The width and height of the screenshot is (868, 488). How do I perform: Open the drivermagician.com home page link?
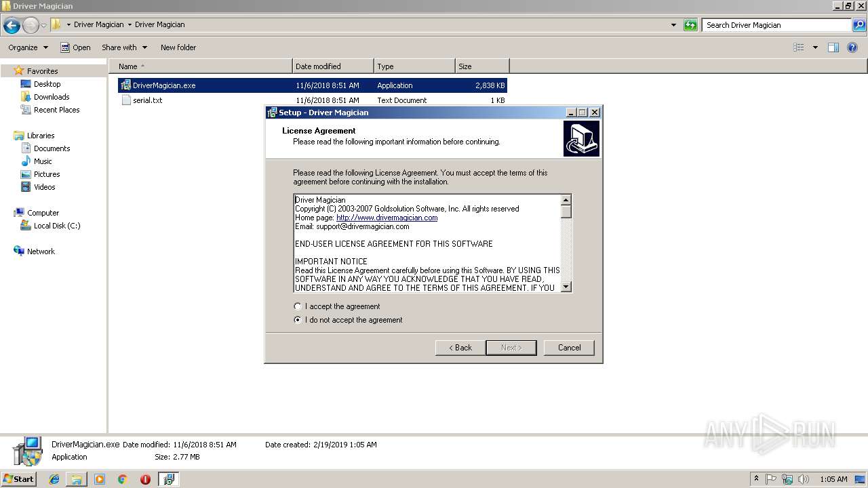point(387,218)
